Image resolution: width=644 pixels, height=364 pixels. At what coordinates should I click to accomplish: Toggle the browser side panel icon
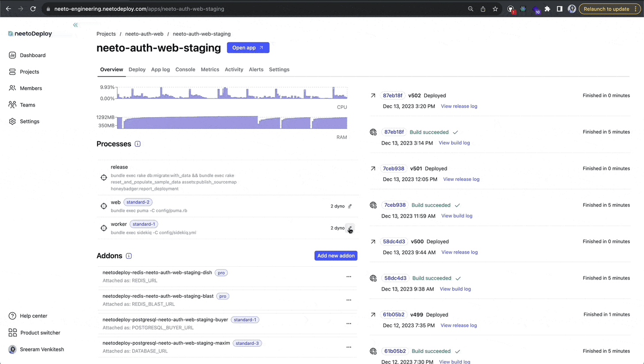click(x=560, y=9)
